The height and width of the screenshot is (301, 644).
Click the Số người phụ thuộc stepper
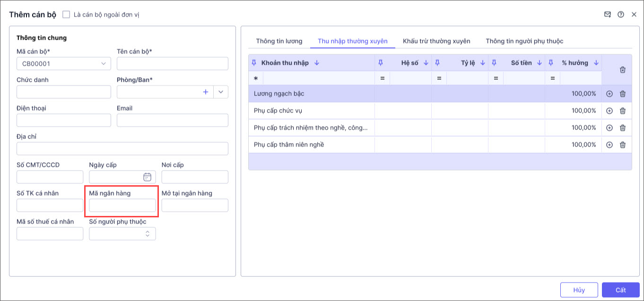click(148, 234)
